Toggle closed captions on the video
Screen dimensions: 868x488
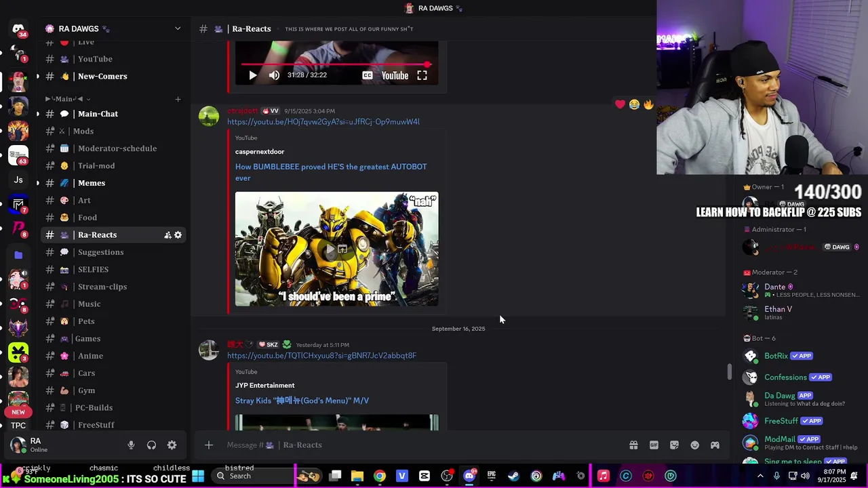367,75
